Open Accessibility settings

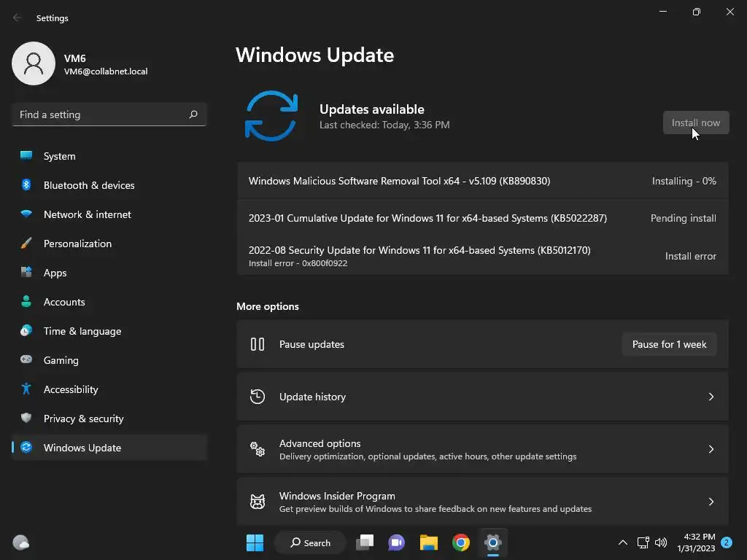[109, 389]
